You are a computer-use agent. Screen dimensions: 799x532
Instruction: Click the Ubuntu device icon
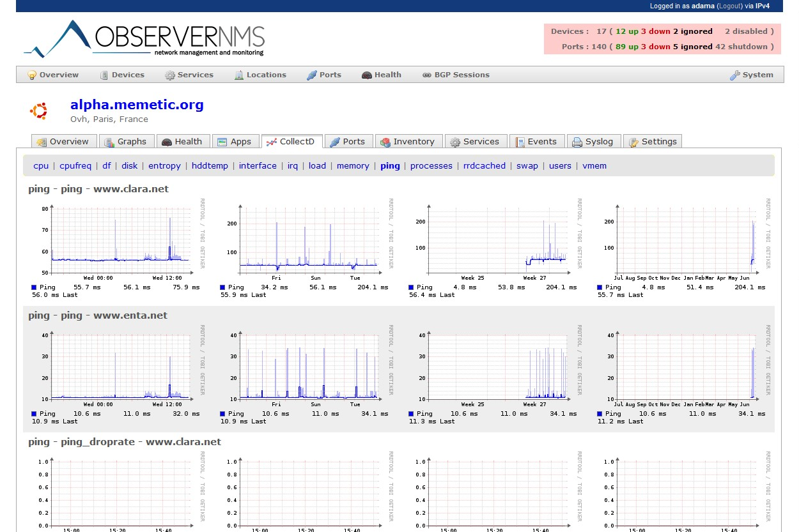point(38,111)
